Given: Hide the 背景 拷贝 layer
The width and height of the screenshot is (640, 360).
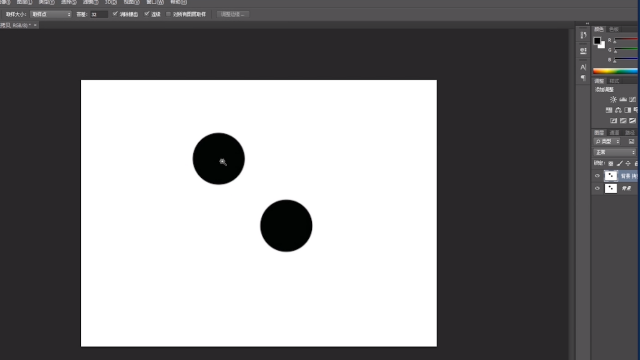Looking at the screenshot, I should [597, 176].
